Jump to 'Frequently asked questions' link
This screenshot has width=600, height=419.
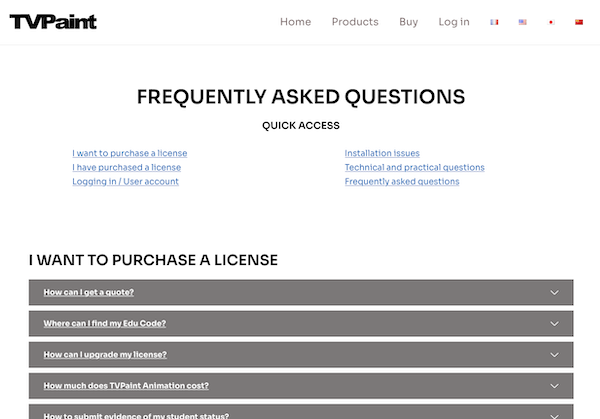402,181
